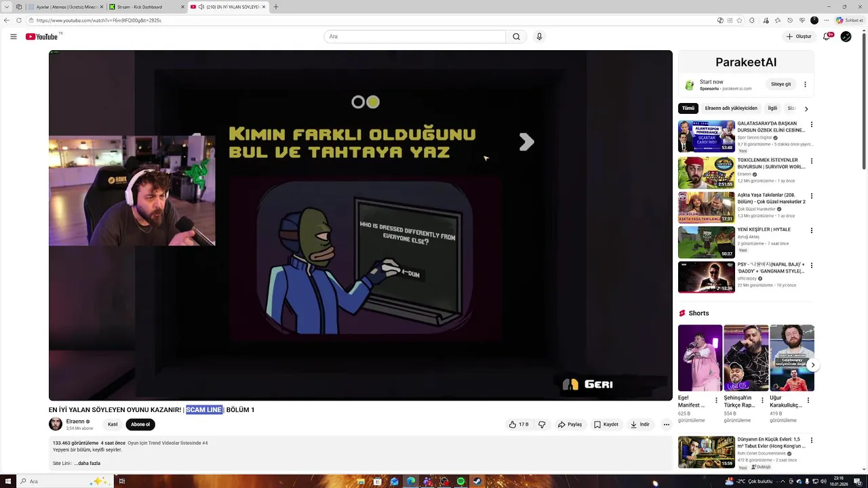Go to the YouTube home logo
Screen dimensions: 868x488
[x=42, y=37]
